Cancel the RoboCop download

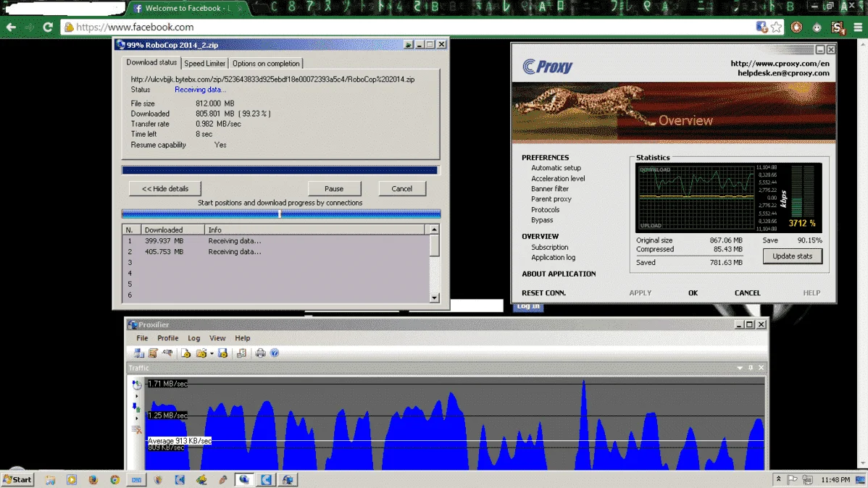click(402, 189)
